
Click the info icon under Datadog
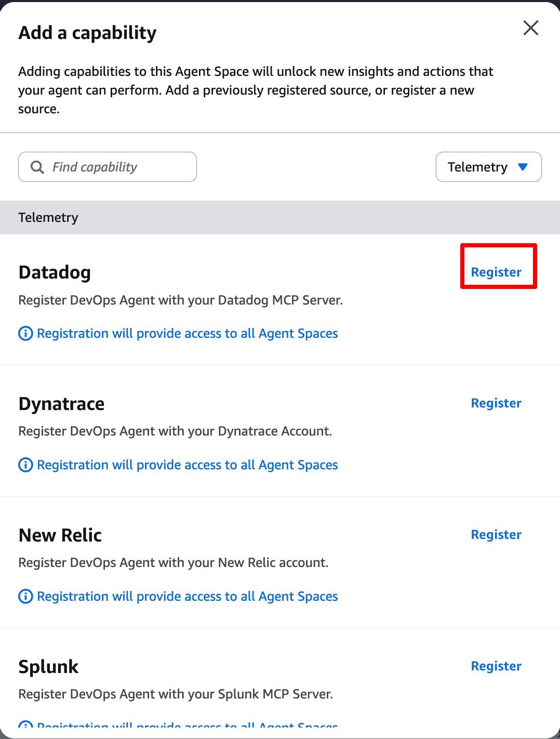coord(25,333)
